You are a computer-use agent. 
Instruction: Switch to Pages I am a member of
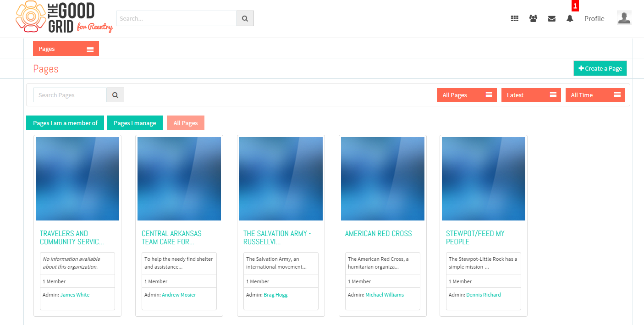65,123
